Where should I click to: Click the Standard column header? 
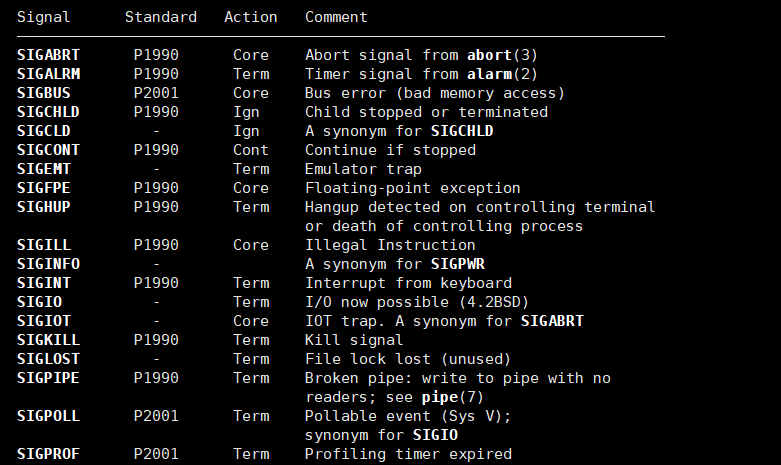pyautogui.click(x=161, y=17)
